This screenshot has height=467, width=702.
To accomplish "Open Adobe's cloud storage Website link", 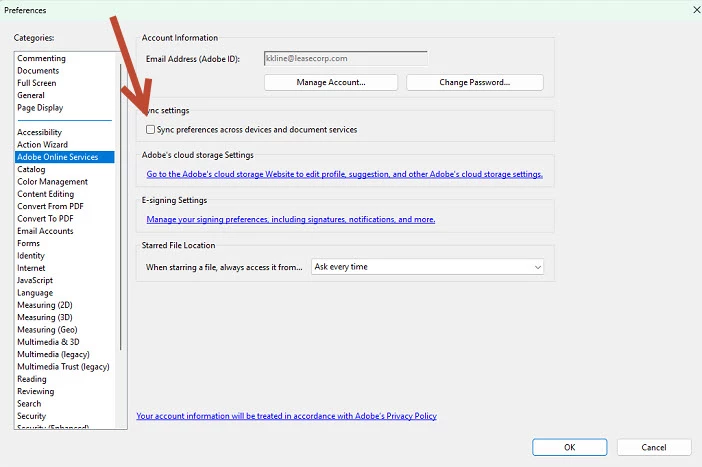I will [x=344, y=174].
